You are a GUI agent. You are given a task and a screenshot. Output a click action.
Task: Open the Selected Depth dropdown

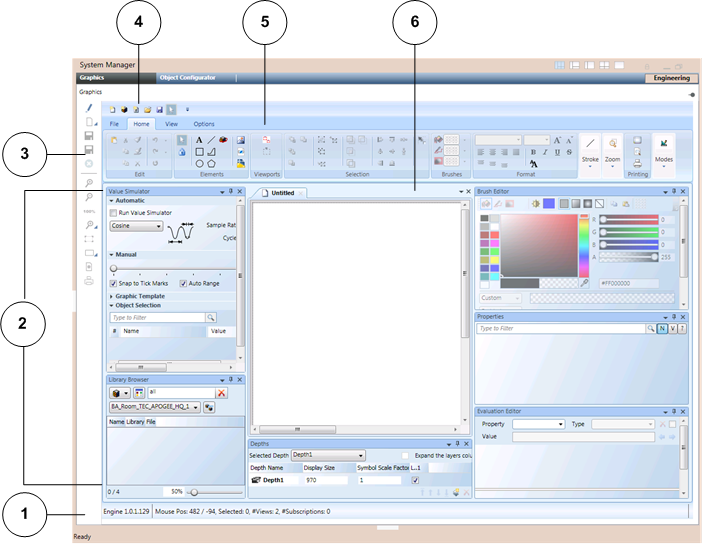tap(360, 455)
